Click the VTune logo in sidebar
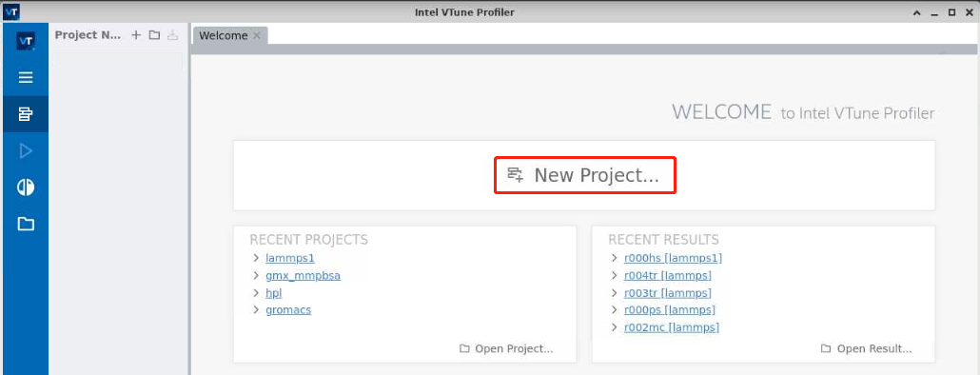The height and width of the screenshot is (375, 980). [26, 41]
